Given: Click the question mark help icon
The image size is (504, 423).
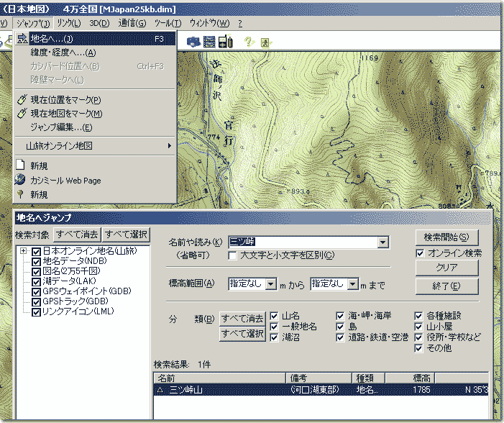Looking at the screenshot, I should tap(249, 41).
